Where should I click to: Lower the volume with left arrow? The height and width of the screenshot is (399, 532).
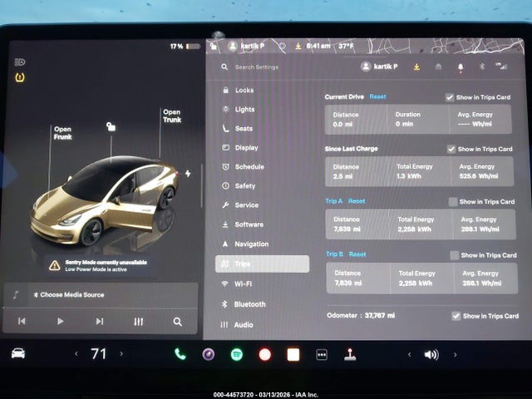click(410, 355)
